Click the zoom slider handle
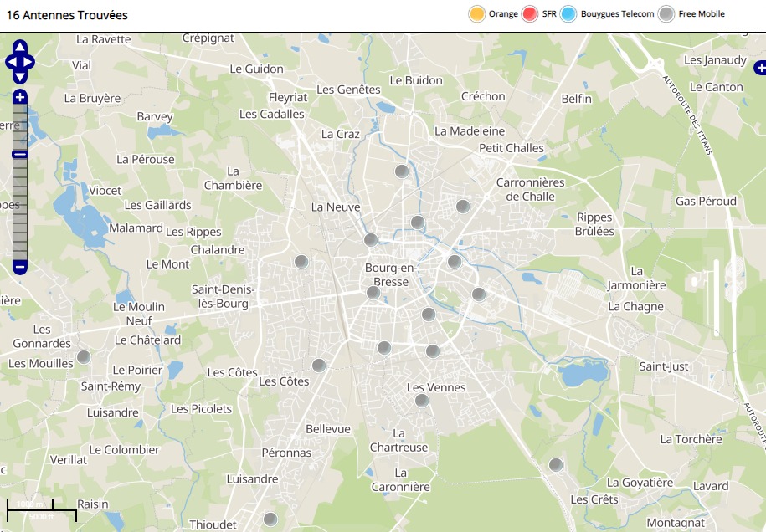Image resolution: width=766 pixels, height=532 pixels. (x=20, y=154)
